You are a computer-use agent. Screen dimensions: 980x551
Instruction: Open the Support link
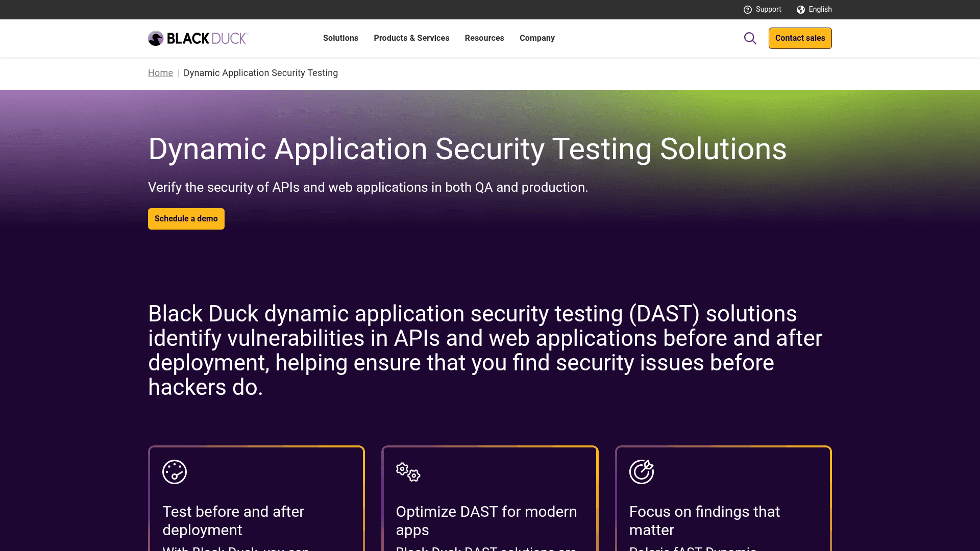(768, 9)
